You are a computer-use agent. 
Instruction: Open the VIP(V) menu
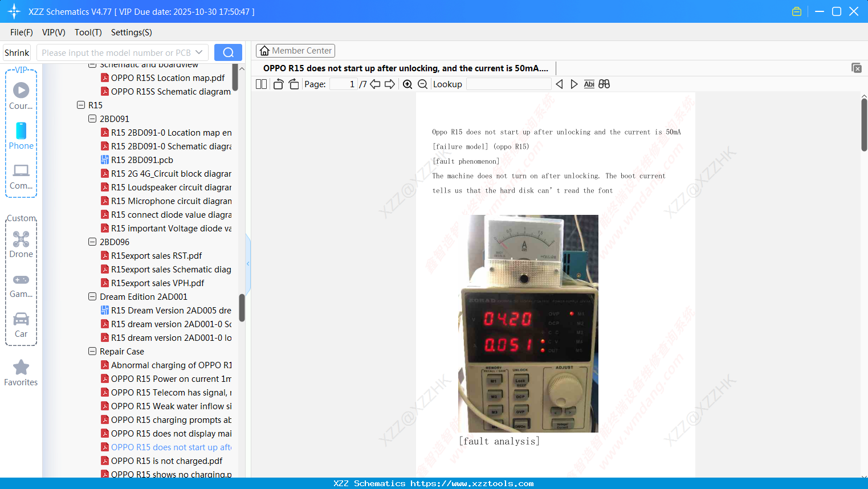[54, 32]
